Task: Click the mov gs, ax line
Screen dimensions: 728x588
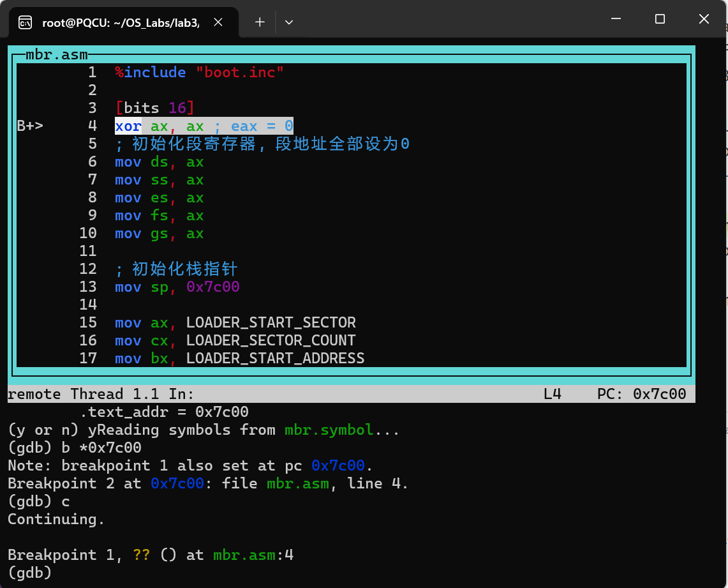Action: (160, 234)
